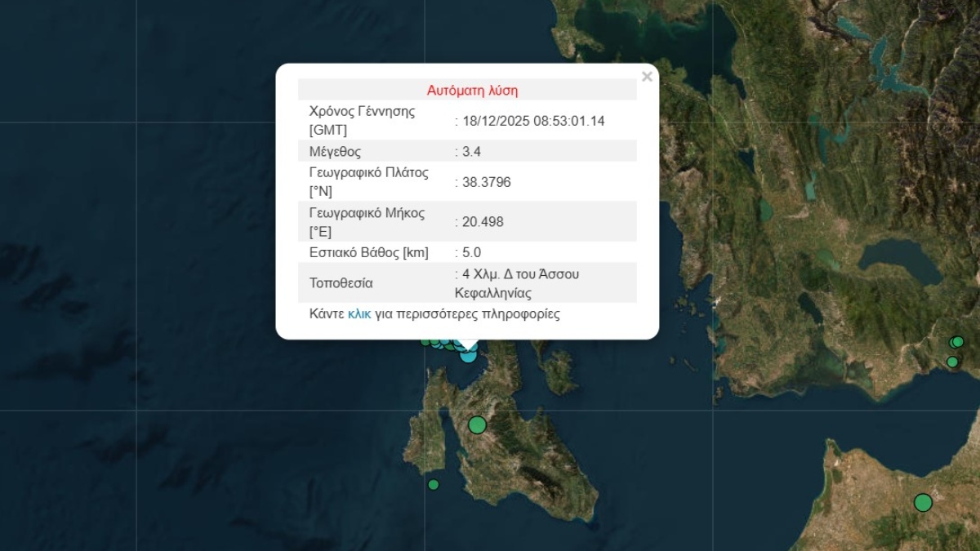980x551 pixels.
Task: Click the 'Μέγεθος' row label
Action: pyautogui.click(x=335, y=151)
